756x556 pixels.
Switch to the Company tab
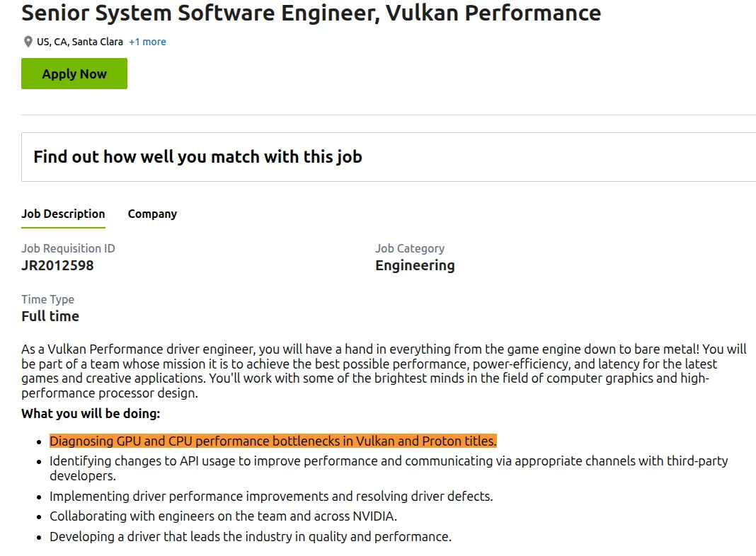pos(151,214)
